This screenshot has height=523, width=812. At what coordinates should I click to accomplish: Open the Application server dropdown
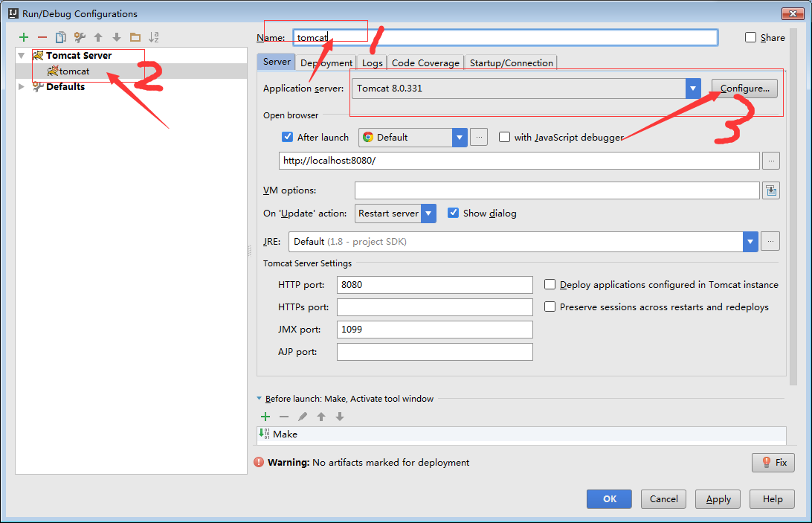click(x=693, y=89)
